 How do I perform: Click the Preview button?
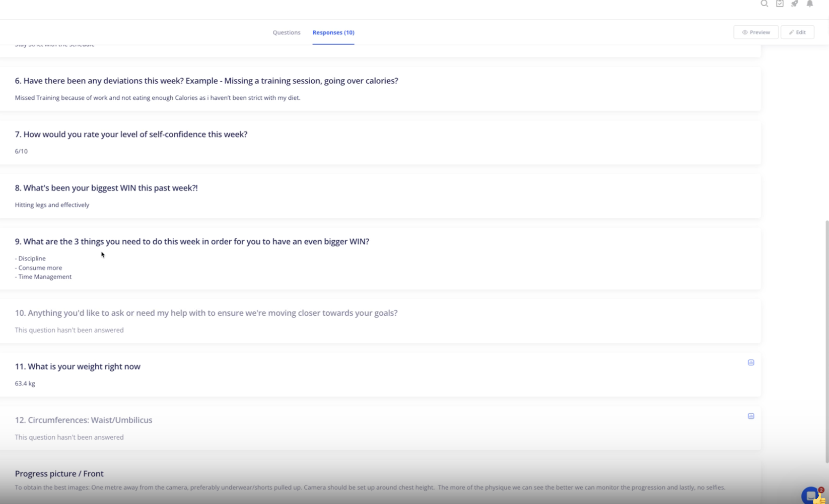point(756,32)
